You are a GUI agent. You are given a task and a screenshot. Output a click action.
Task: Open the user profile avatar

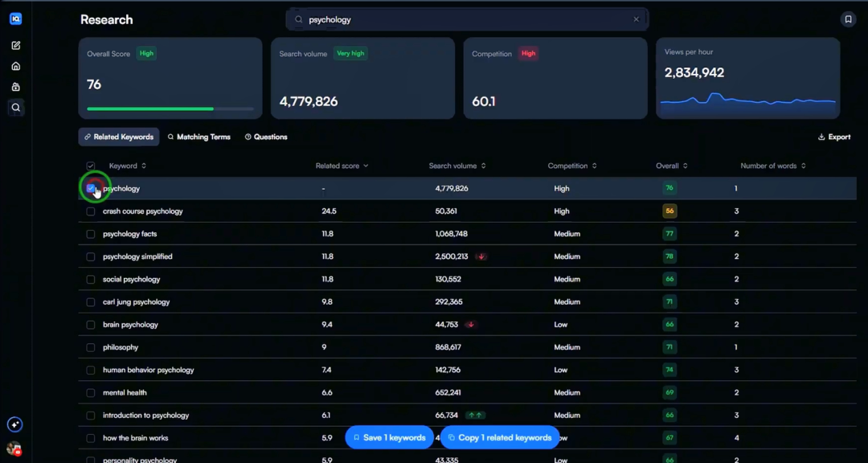click(x=14, y=449)
